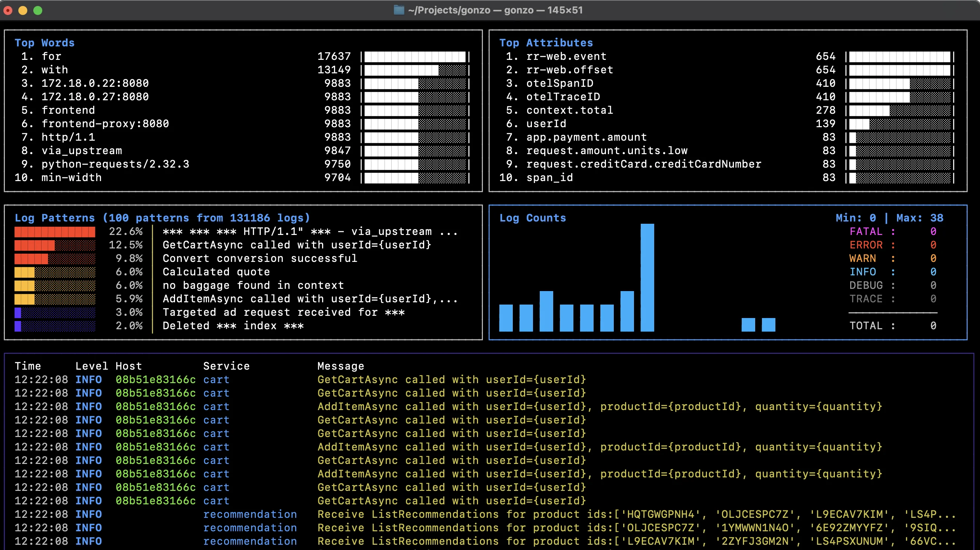Click the FATAL level count row

(892, 232)
